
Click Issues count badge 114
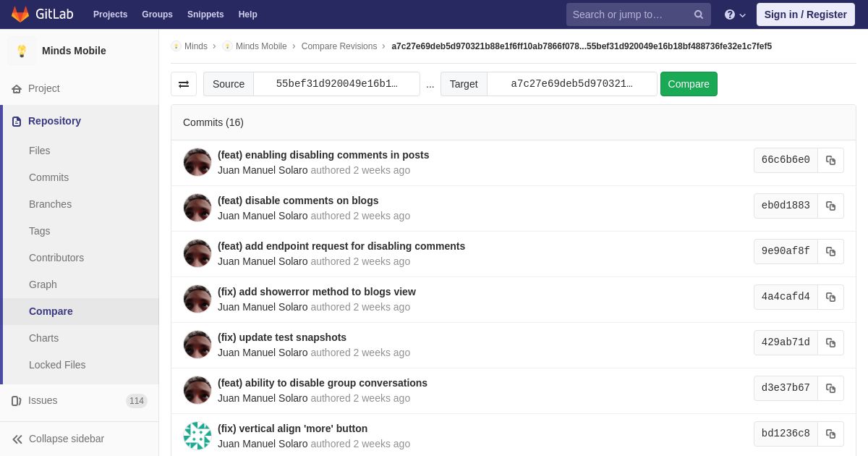(137, 401)
